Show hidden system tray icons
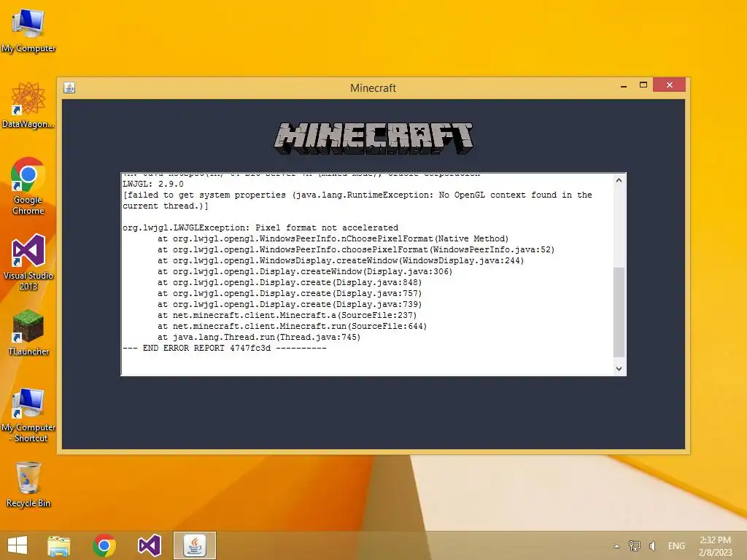The height and width of the screenshot is (560, 747). click(616, 546)
